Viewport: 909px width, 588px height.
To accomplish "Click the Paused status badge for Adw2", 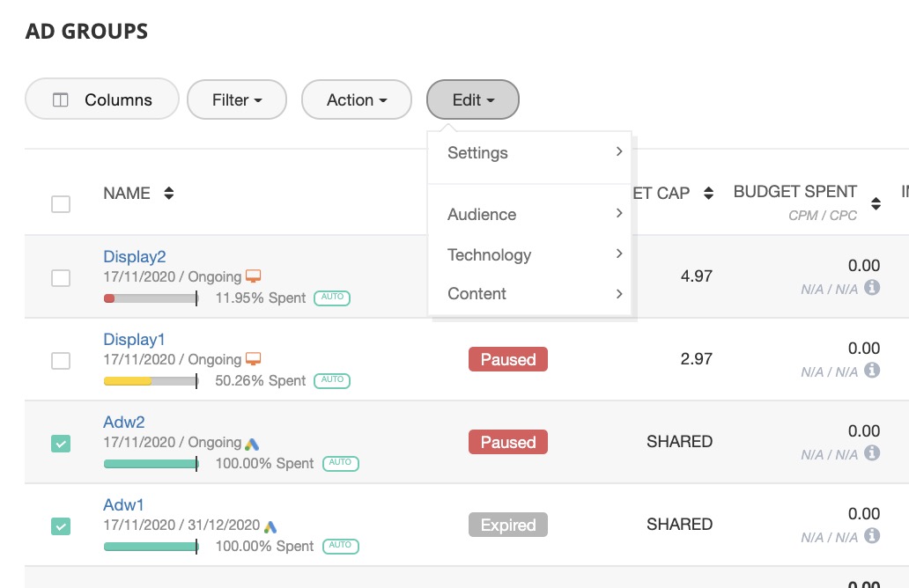I will click(x=508, y=442).
